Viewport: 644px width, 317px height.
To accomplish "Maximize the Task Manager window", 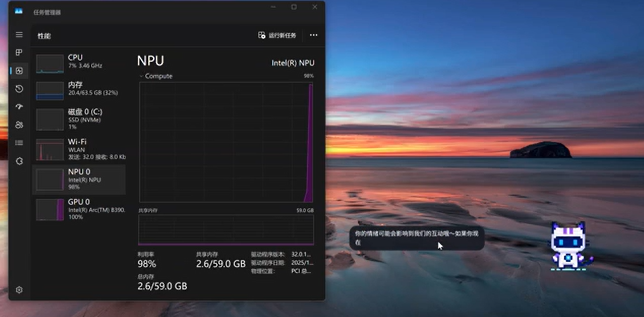I will [294, 7].
